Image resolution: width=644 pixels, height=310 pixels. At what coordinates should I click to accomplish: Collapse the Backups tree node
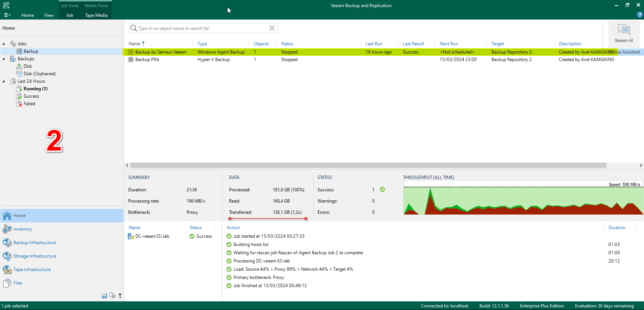(x=4, y=59)
